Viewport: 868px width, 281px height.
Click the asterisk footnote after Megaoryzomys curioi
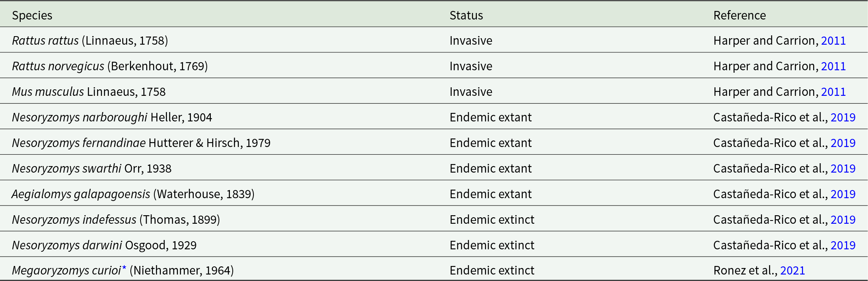pyautogui.click(x=124, y=268)
